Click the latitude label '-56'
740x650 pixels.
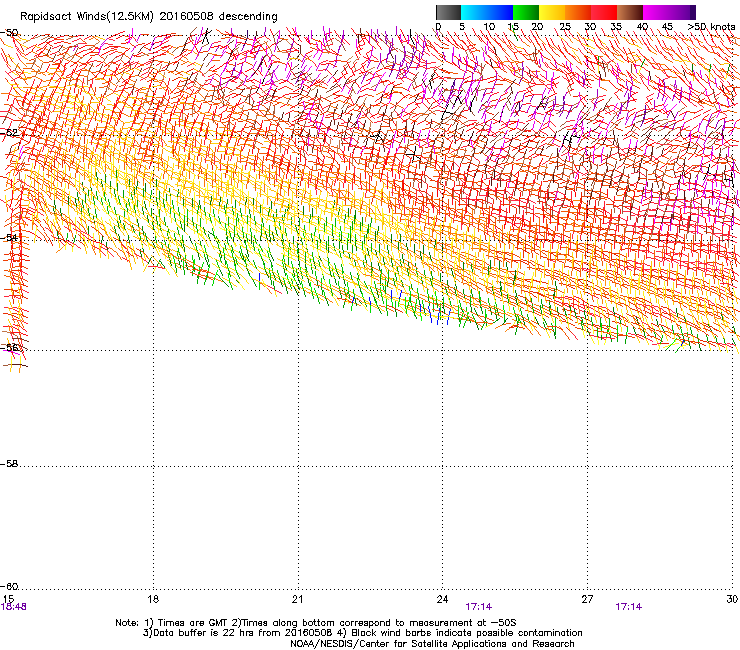click(x=9, y=347)
